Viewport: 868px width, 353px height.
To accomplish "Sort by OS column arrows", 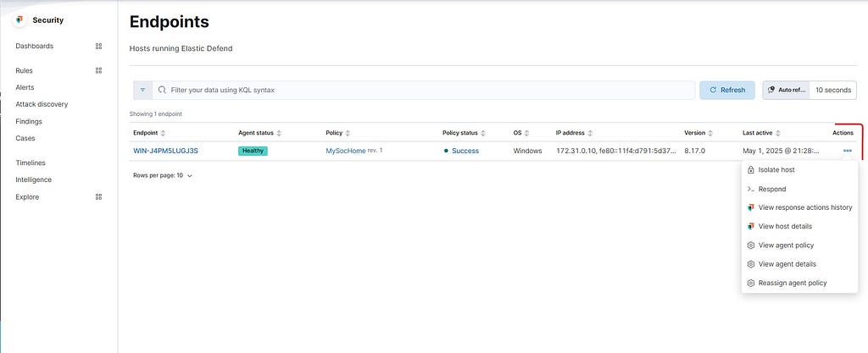I will [x=526, y=133].
